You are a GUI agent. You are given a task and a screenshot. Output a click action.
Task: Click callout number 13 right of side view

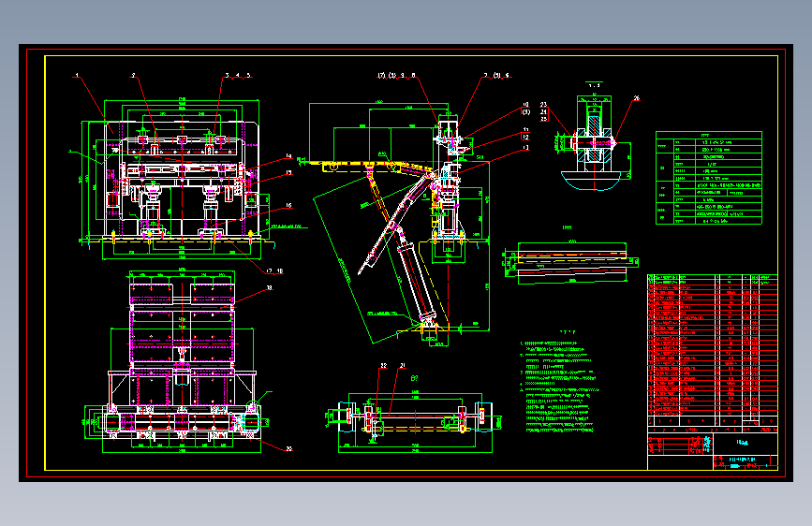(526, 148)
